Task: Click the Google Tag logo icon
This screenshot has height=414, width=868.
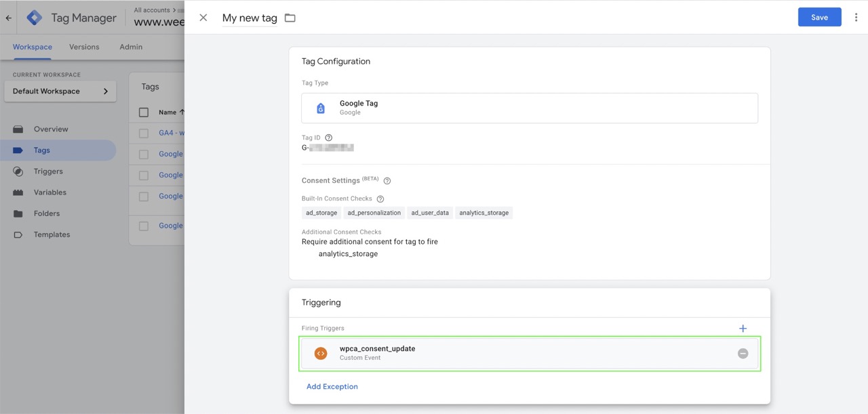Action: [x=321, y=108]
